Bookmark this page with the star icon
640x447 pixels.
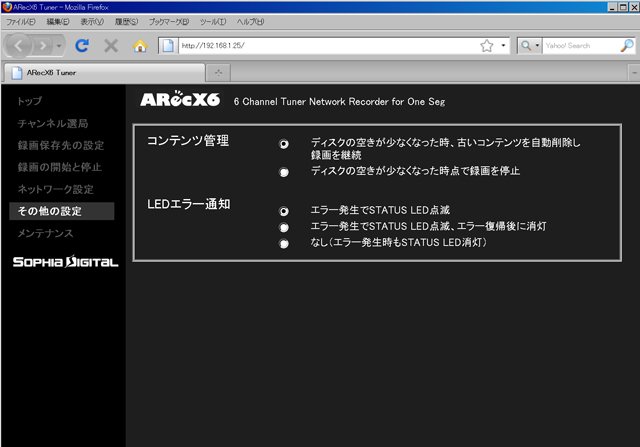click(487, 46)
